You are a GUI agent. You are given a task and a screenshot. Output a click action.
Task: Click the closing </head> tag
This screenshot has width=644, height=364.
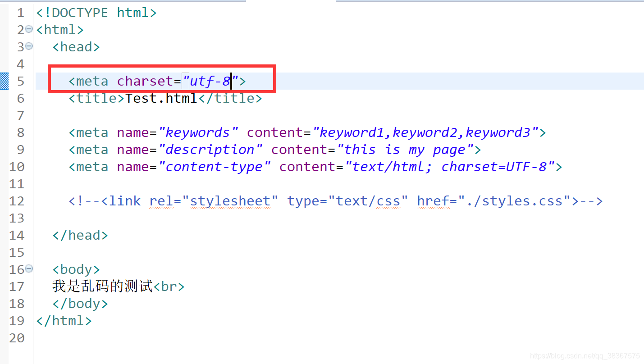point(80,235)
